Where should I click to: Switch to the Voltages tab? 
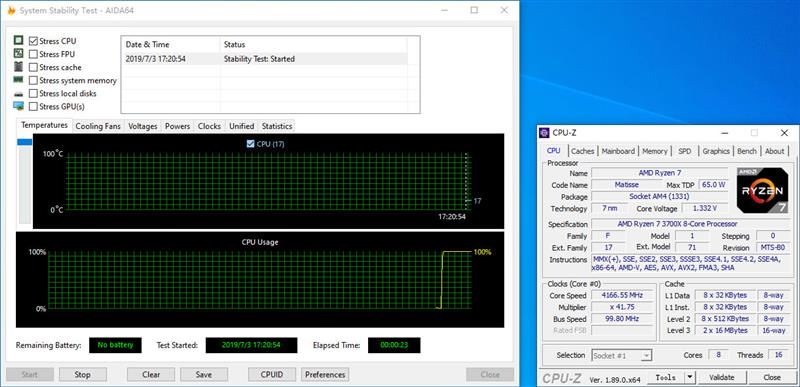click(142, 126)
